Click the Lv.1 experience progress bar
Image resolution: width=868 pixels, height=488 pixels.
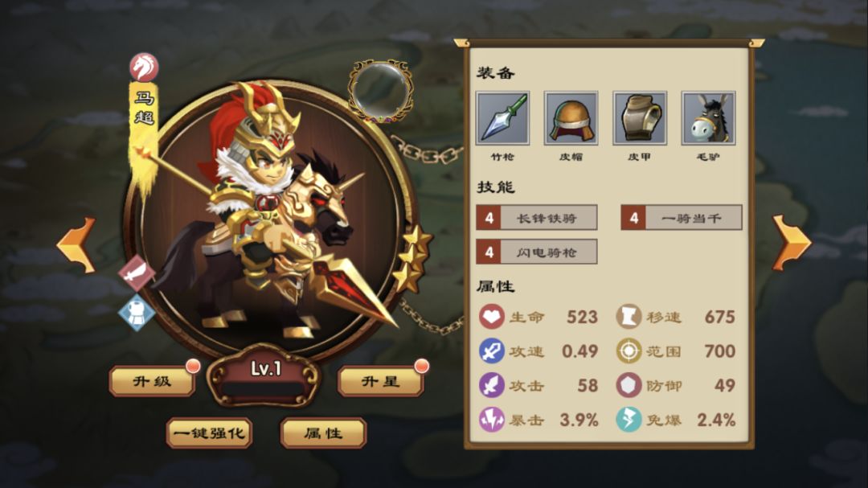pos(264,389)
